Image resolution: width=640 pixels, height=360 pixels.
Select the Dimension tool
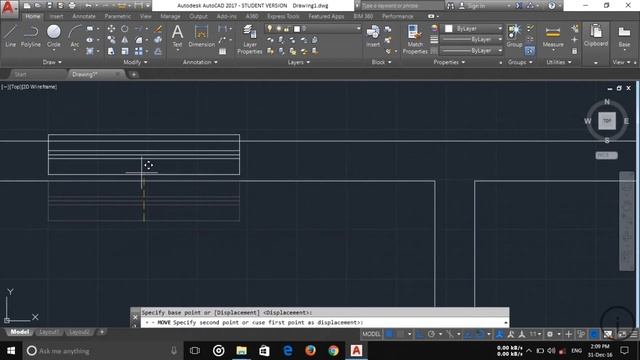point(201,36)
